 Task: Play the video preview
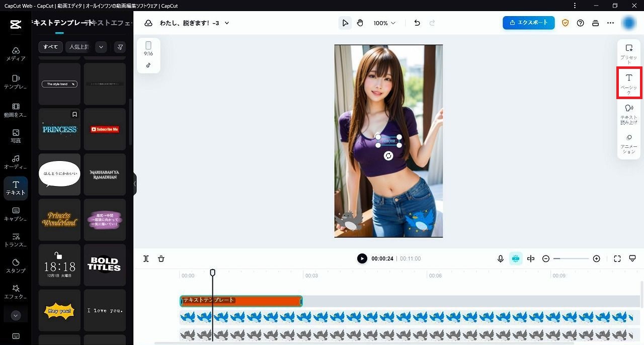point(362,258)
